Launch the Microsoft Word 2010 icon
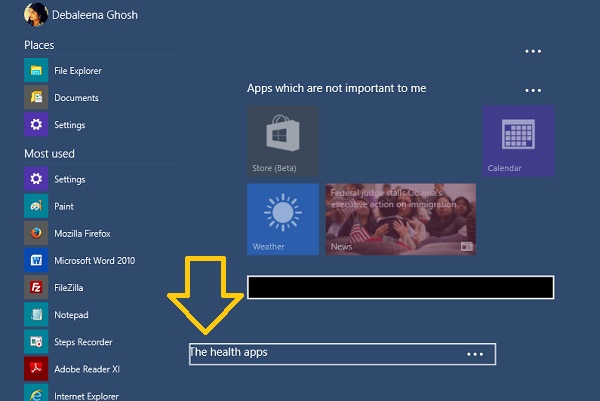 tap(36, 260)
